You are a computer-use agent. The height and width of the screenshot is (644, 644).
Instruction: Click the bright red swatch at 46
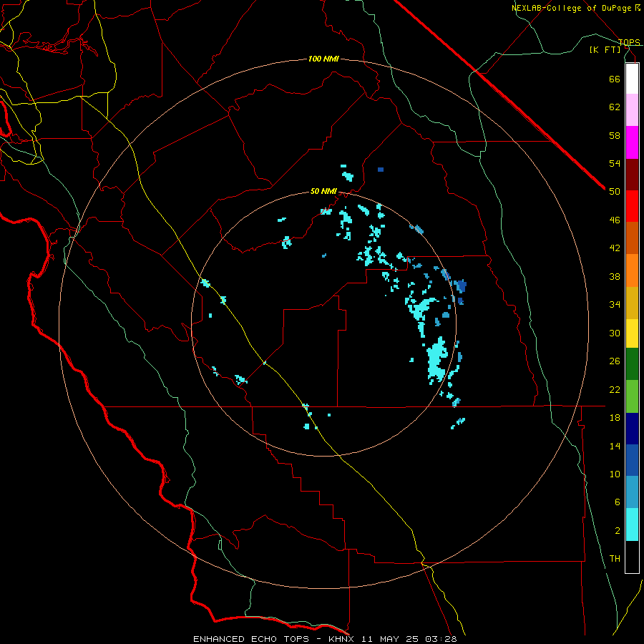pos(632,206)
